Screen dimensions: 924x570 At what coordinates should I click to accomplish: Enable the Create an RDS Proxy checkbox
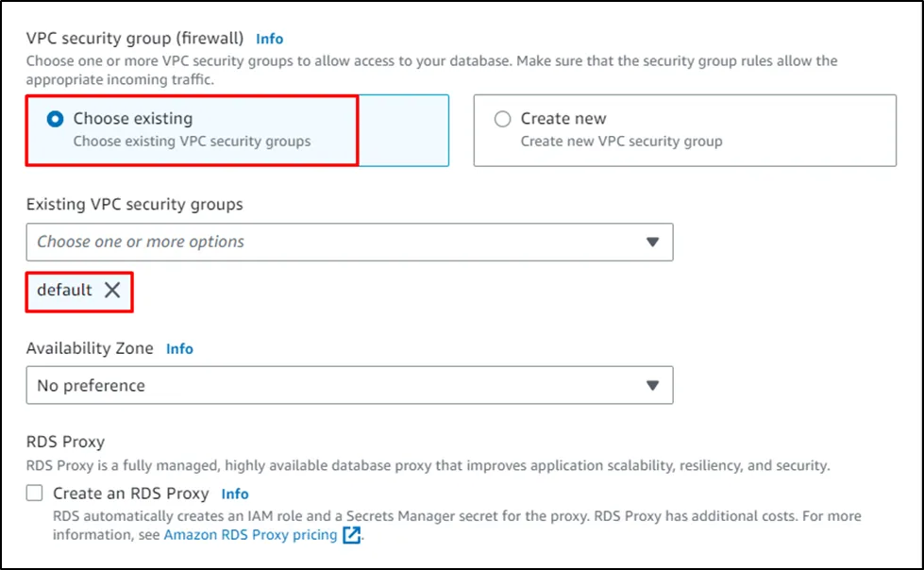click(35, 494)
